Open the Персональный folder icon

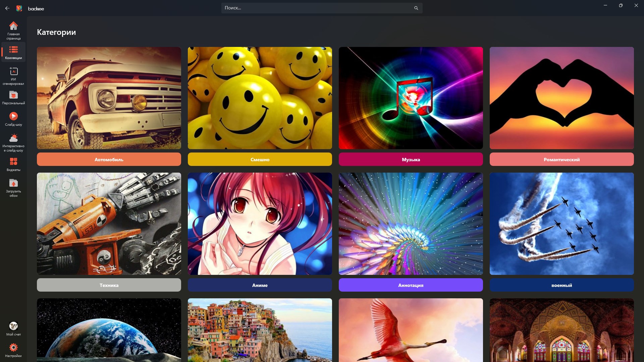tap(13, 95)
